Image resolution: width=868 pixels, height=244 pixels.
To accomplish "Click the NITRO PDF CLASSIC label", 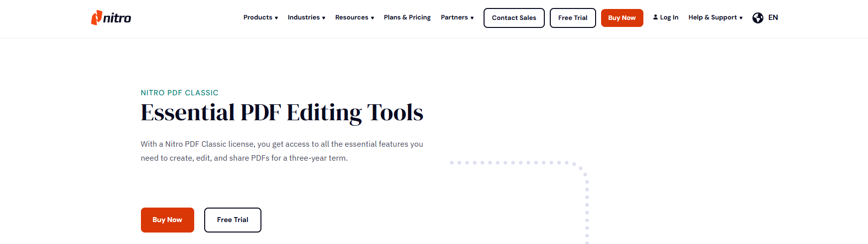I will (x=179, y=93).
